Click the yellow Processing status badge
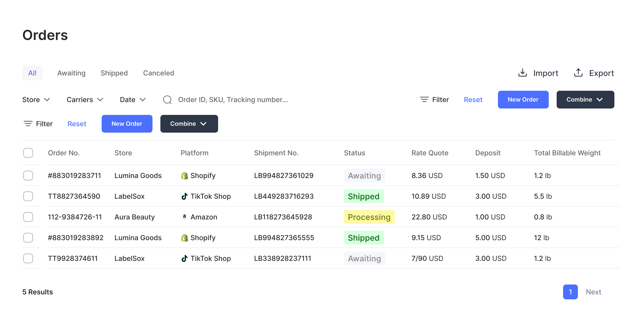The width and height of the screenshot is (644, 322). [369, 217]
